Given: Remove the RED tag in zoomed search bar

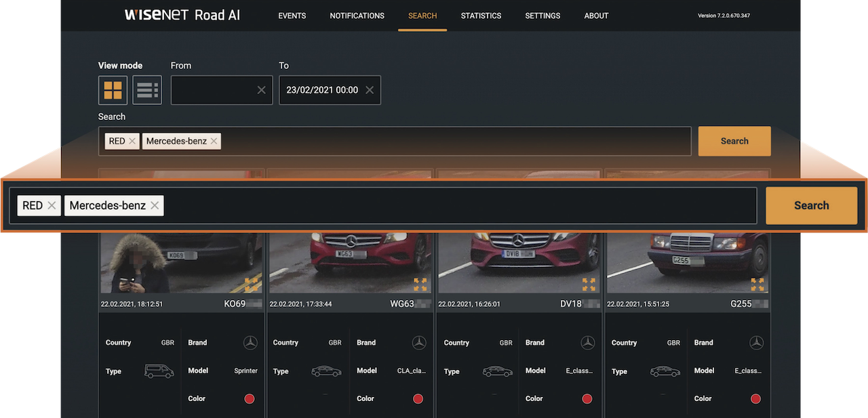Looking at the screenshot, I should pos(52,206).
